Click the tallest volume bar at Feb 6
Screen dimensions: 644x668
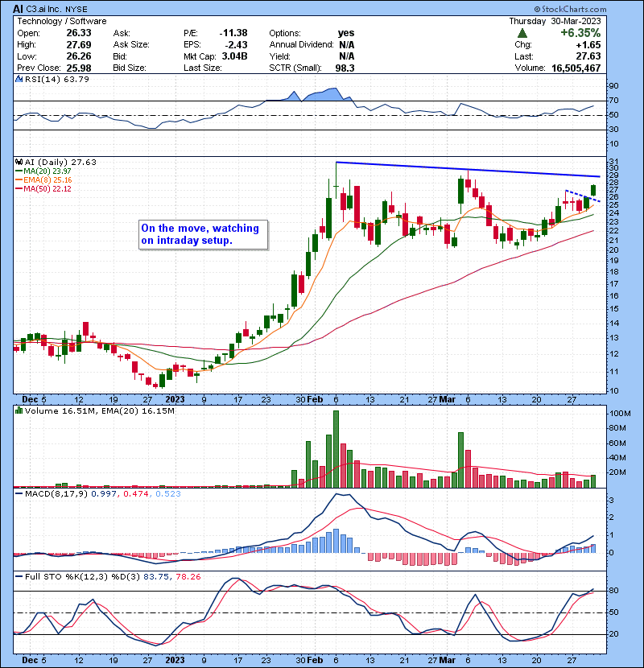click(x=336, y=449)
